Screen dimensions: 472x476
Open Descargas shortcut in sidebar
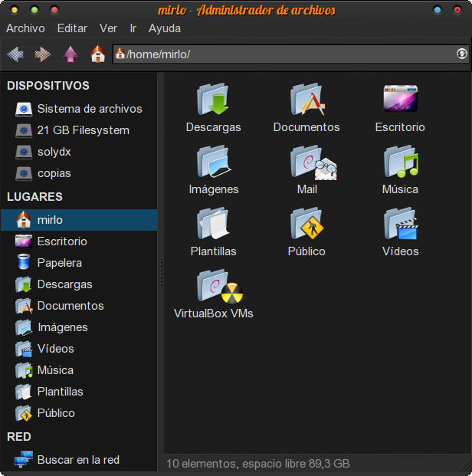[x=79, y=284]
